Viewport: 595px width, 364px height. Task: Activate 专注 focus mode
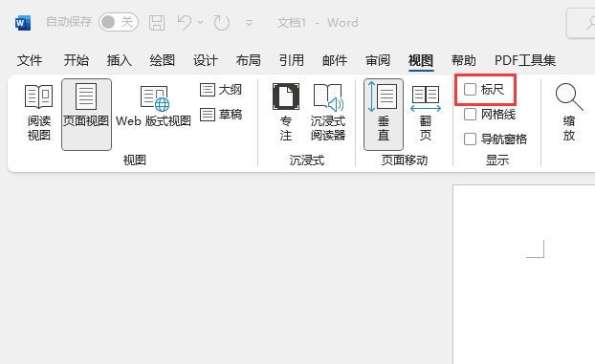(x=286, y=113)
